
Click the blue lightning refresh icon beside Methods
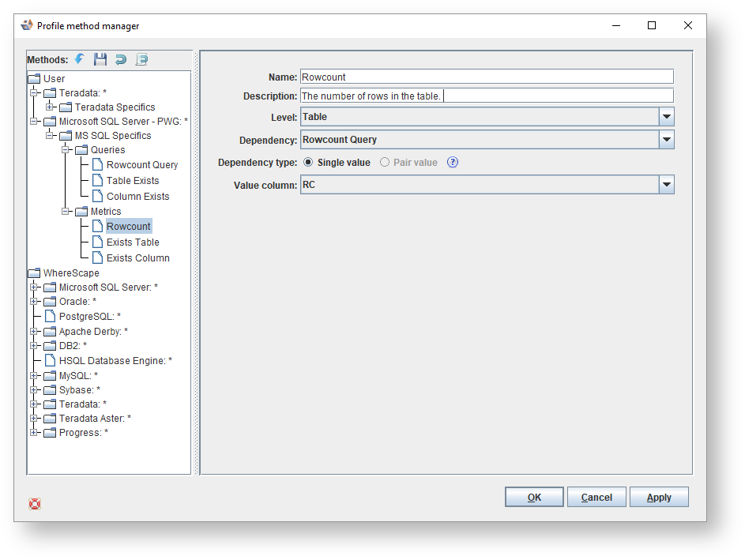pos(80,59)
